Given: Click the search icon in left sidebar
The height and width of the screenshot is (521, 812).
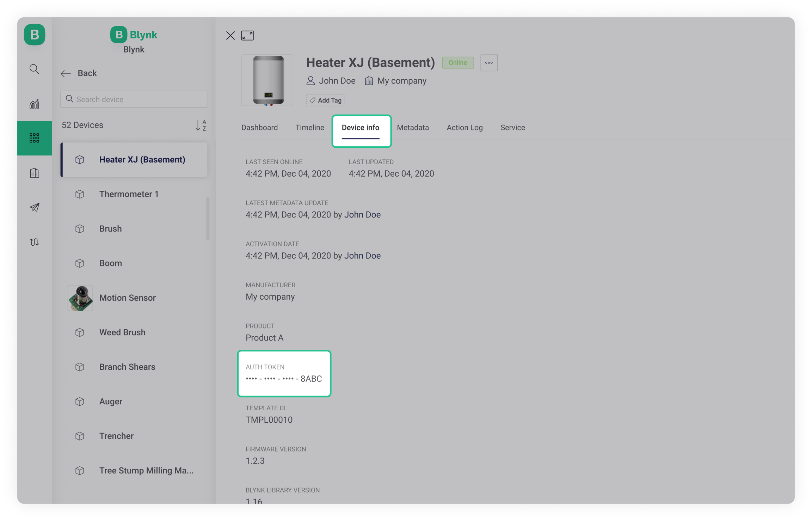Looking at the screenshot, I should coord(34,69).
